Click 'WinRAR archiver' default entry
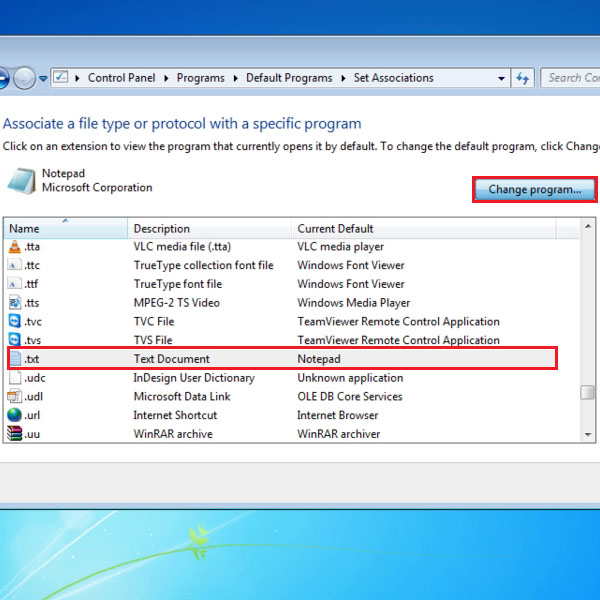Image resolution: width=600 pixels, height=600 pixels. 339,434
